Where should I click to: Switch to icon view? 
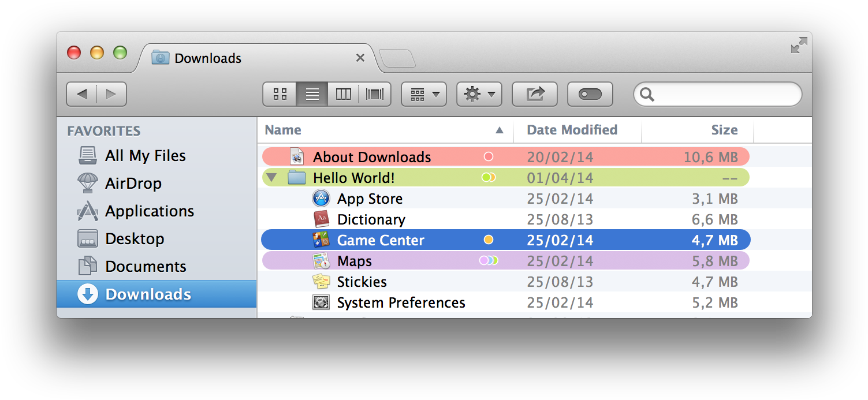tap(280, 94)
